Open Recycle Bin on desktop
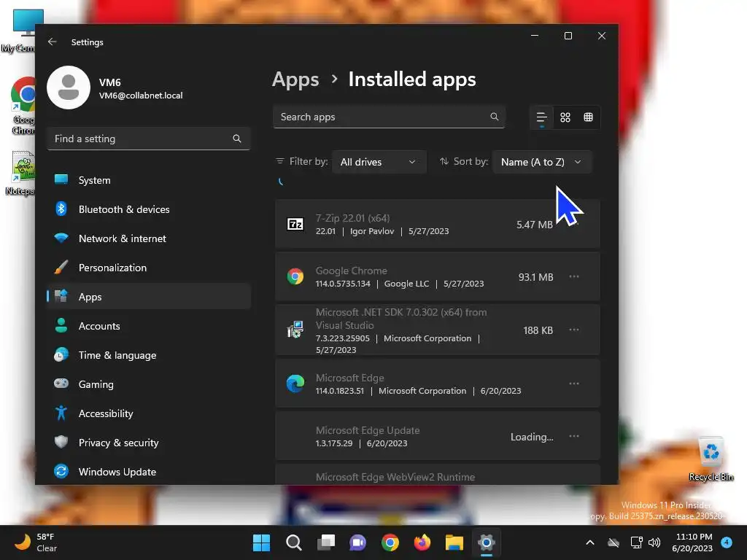The width and height of the screenshot is (747, 560). tap(711, 459)
